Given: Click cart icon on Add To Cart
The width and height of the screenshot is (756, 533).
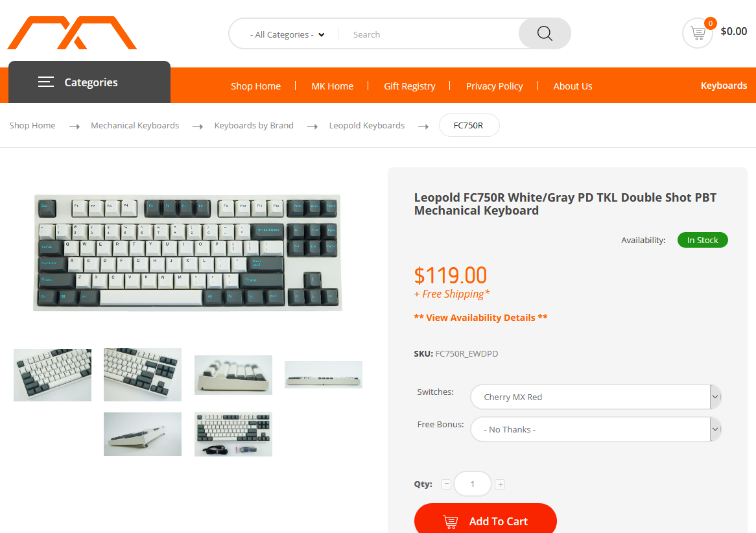Looking at the screenshot, I should 451,521.
